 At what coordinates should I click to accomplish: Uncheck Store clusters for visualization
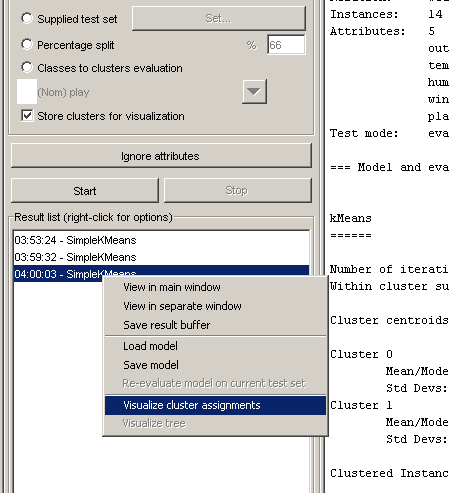27,116
